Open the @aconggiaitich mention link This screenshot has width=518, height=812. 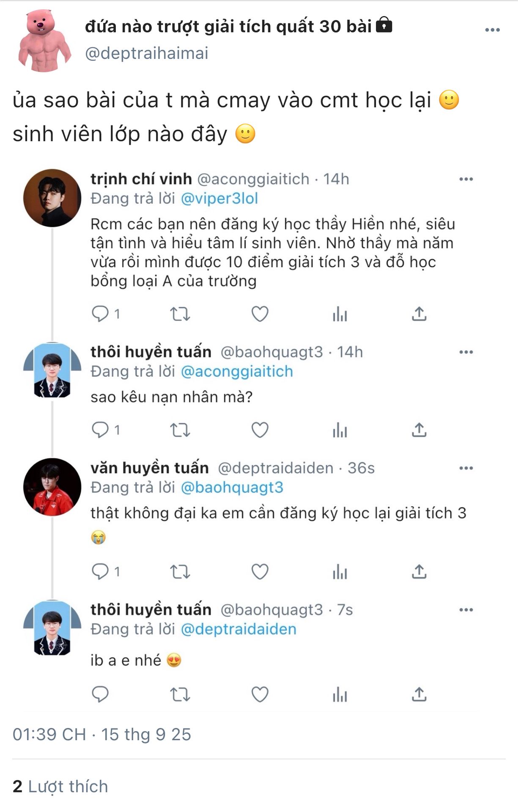(237, 372)
